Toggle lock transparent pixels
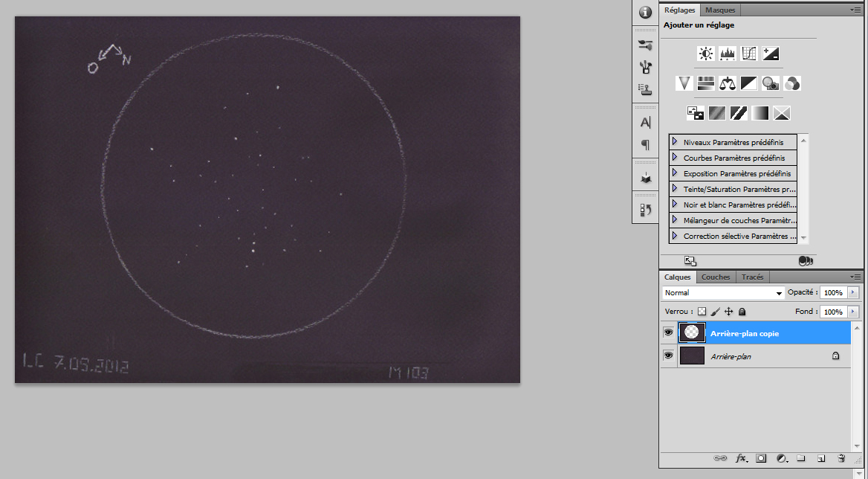Screen dimensions: 868x479 (x=702, y=312)
